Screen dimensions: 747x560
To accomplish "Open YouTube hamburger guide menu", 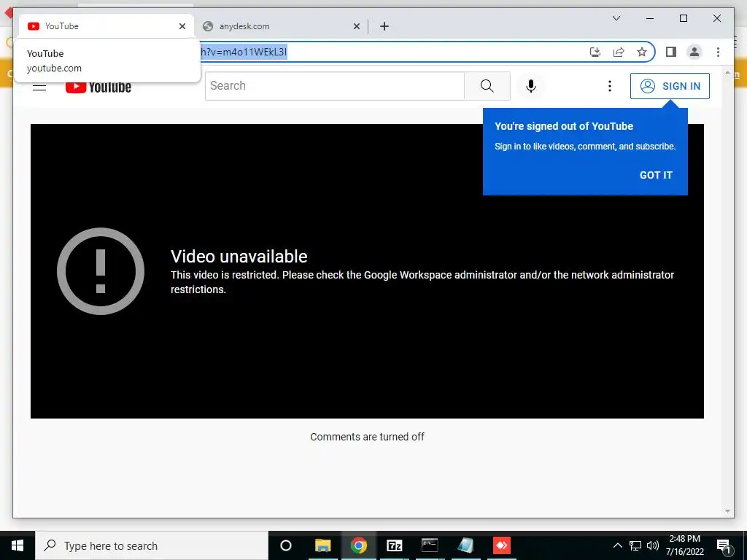I will 39,87.
